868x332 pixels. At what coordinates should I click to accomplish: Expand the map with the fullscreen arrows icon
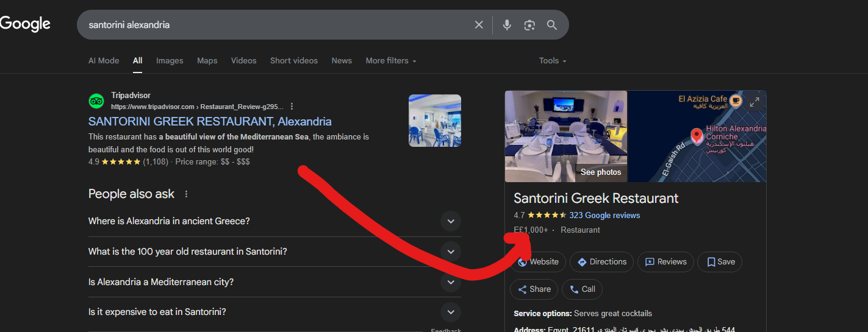[x=755, y=102]
